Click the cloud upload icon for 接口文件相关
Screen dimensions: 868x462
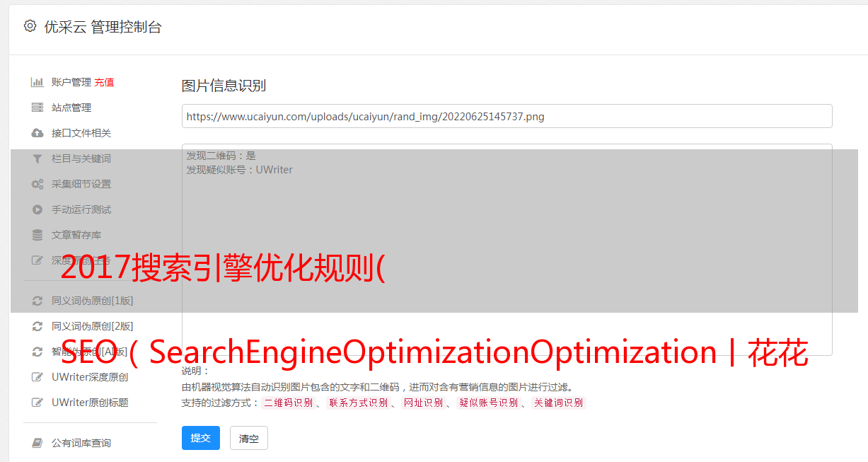pyautogui.click(x=37, y=133)
